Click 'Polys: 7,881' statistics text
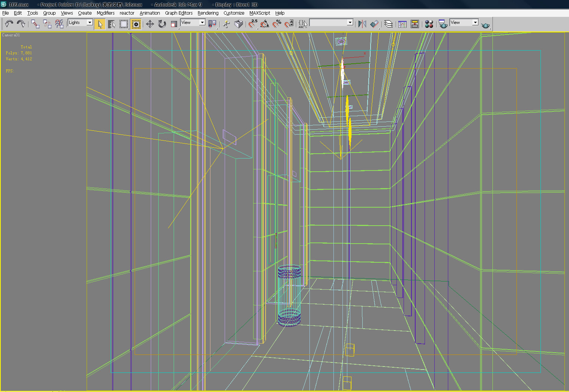This screenshot has width=569, height=392. [x=19, y=53]
